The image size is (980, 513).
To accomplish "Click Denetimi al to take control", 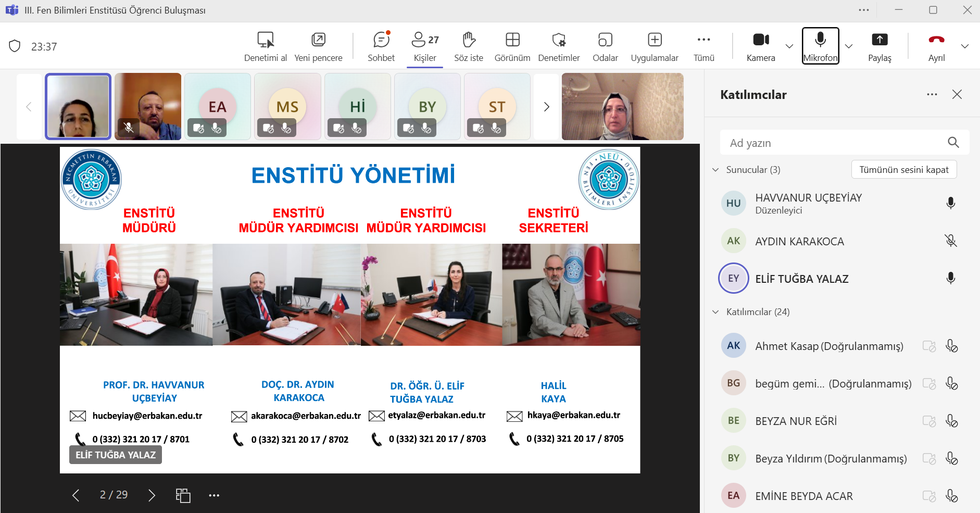I will click(266, 46).
